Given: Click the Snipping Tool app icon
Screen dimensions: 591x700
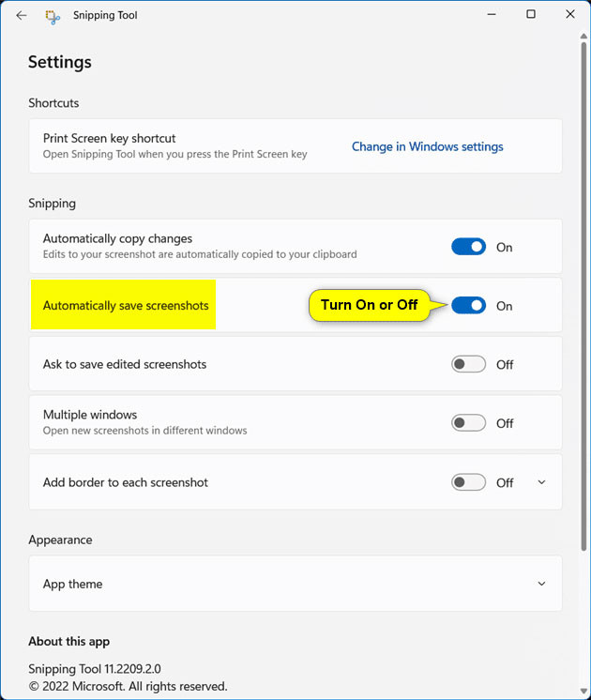Looking at the screenshot, I should coord(53,16).
